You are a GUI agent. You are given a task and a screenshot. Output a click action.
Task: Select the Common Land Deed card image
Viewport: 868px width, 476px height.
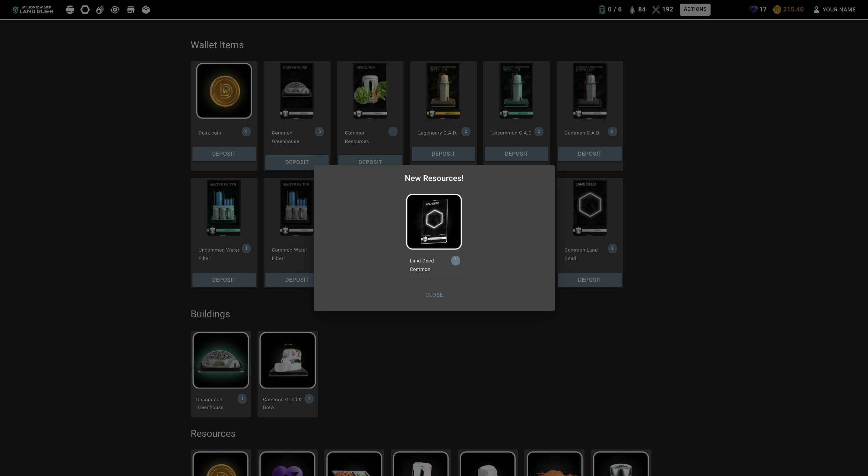click(x=590, y=208)
